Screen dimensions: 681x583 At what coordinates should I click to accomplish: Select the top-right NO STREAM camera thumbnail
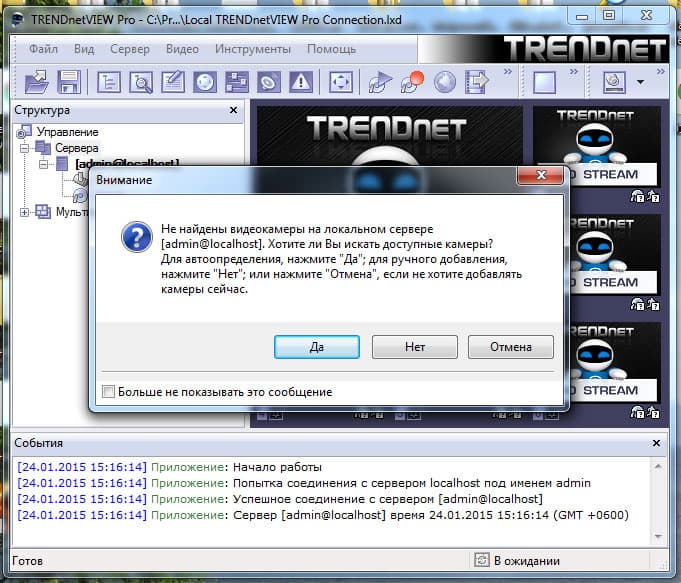coord(597,146)
